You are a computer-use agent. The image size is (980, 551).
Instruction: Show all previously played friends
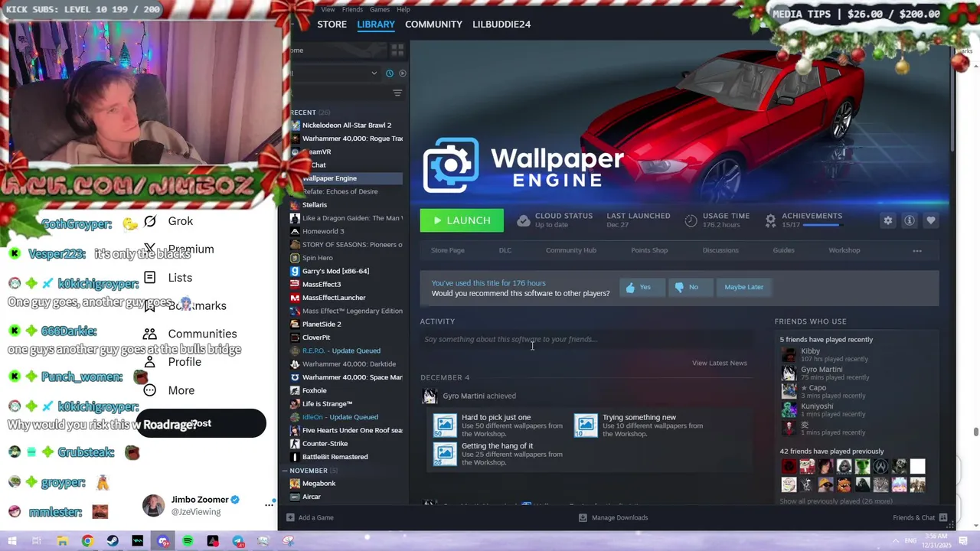pyautogui.click(x=836, y=501)
